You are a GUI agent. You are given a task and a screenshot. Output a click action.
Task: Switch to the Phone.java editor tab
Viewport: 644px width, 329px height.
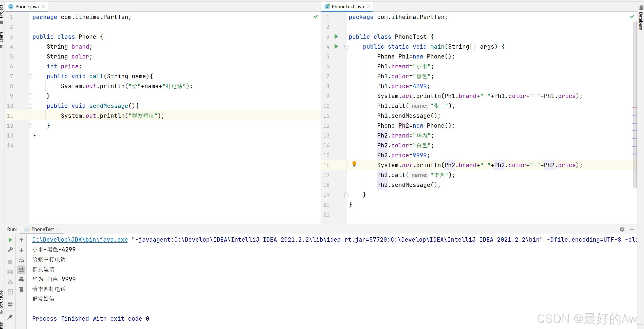27,7
